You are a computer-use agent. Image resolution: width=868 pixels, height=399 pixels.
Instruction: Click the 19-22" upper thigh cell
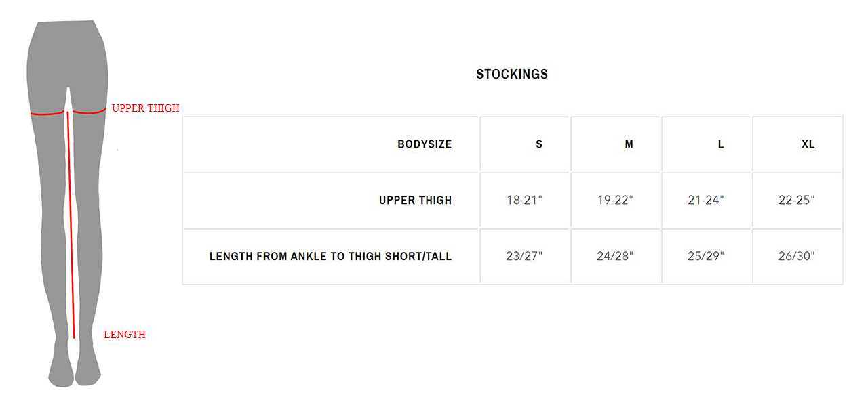click(615, 201)
